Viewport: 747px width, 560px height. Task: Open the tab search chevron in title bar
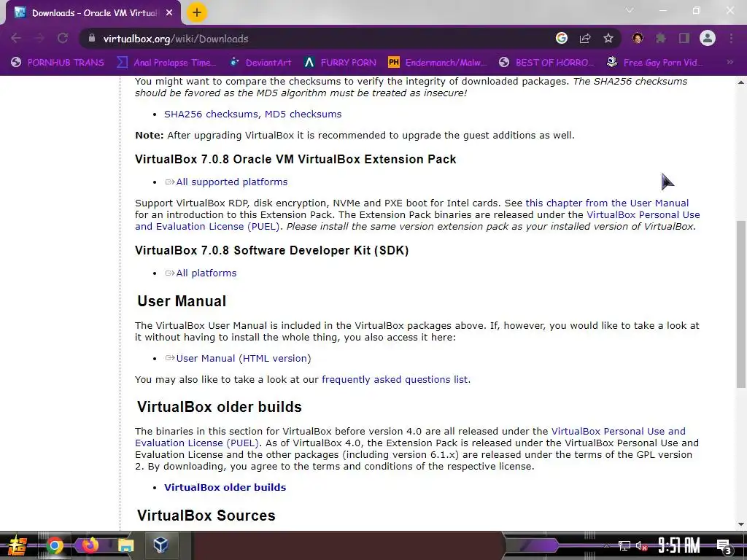pyautogui.click(x=630, y=10)
